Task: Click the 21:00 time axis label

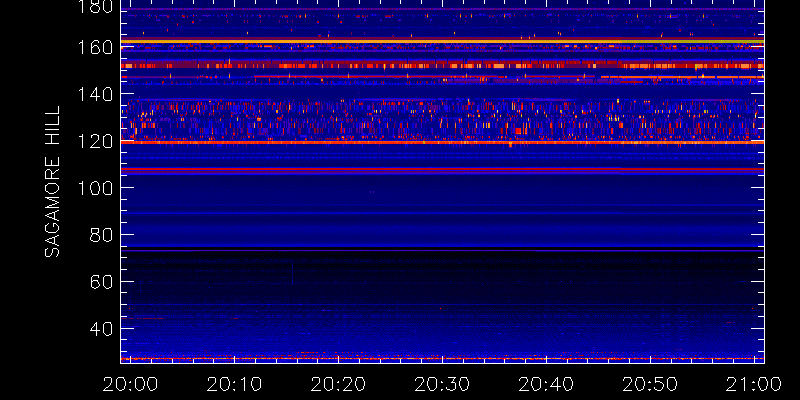Action: [753, 384]
